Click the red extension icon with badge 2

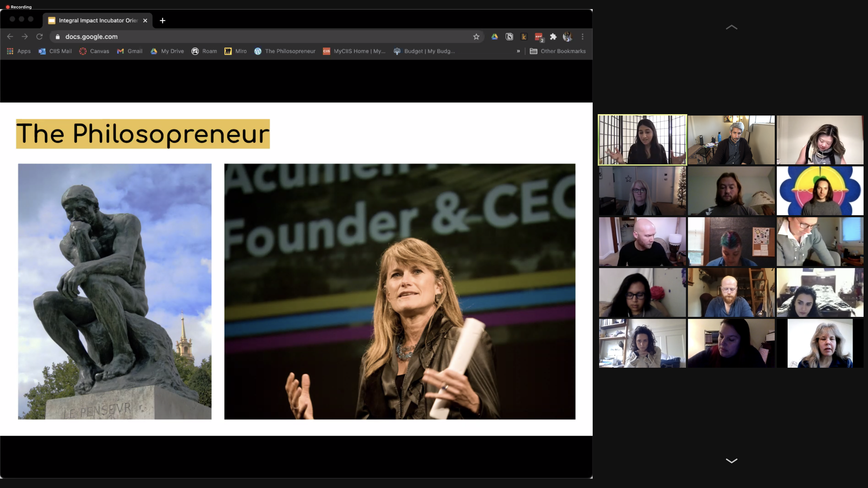coord(539,37)
